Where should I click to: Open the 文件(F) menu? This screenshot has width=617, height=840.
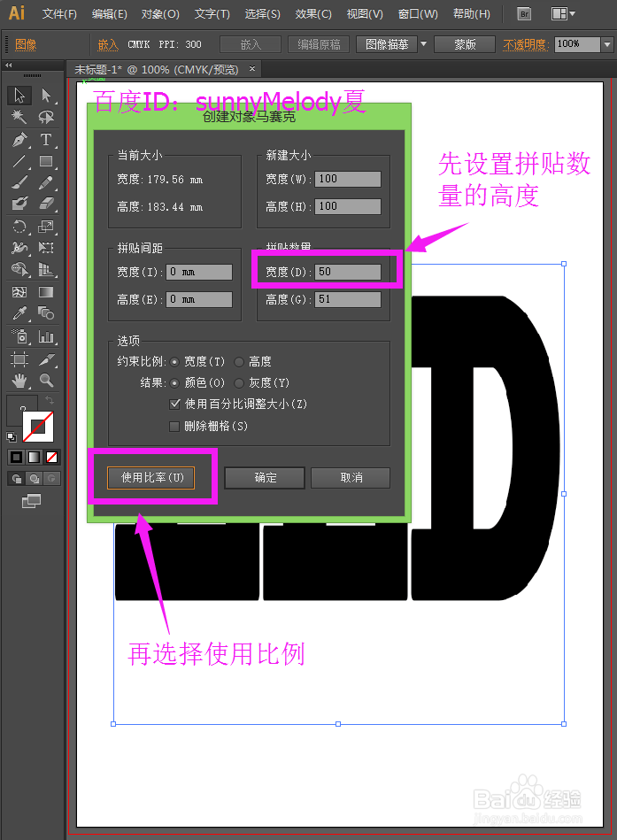coord(59,14)
